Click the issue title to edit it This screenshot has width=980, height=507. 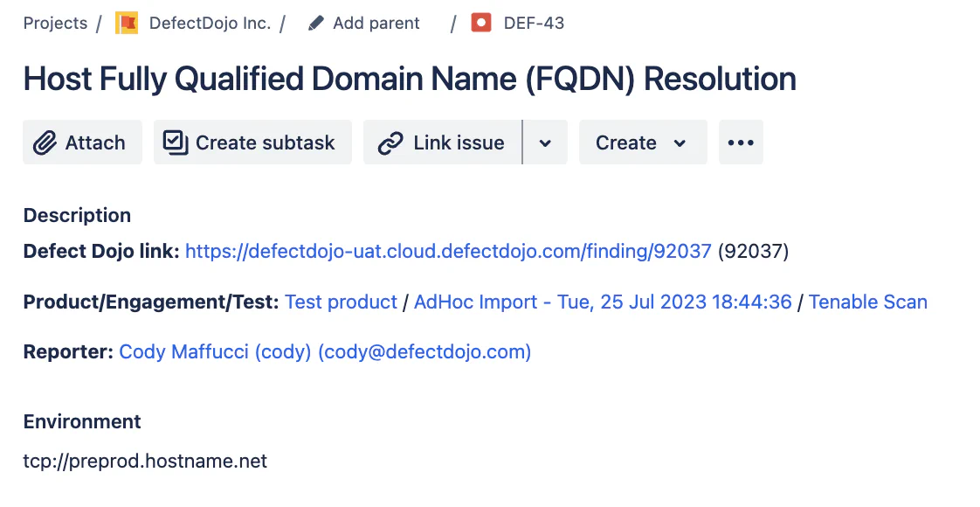point(410,80)
